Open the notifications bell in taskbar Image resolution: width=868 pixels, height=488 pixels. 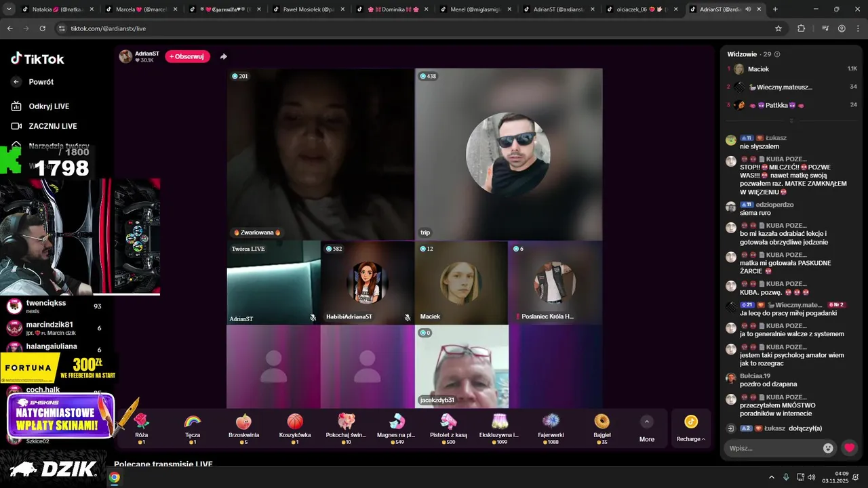(x=856, y=477)
